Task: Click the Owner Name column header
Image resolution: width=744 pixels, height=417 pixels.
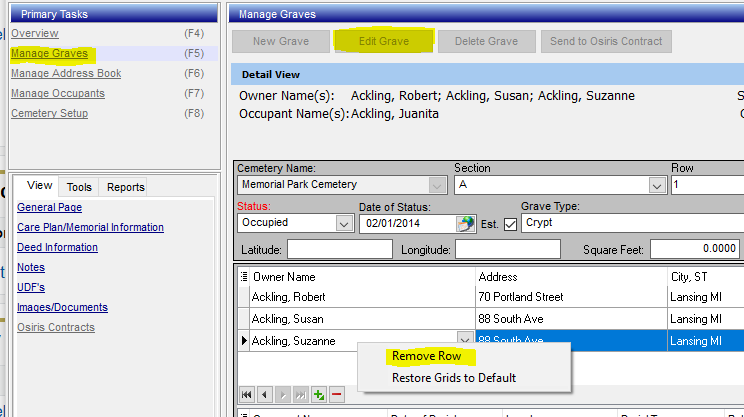Action: point(363,277)
